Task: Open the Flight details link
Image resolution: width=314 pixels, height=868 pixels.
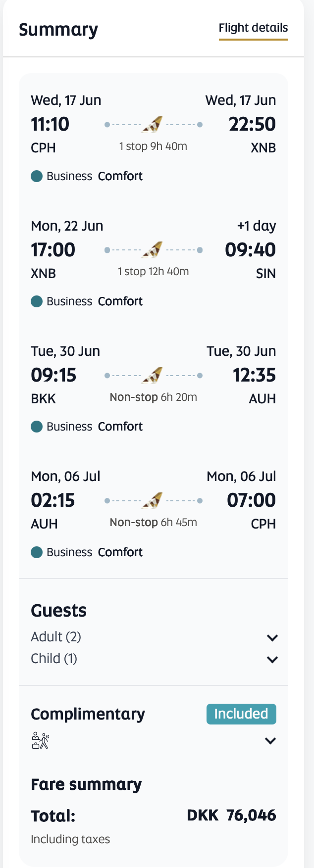Action: pyautogui.click(x=253, y=28)
